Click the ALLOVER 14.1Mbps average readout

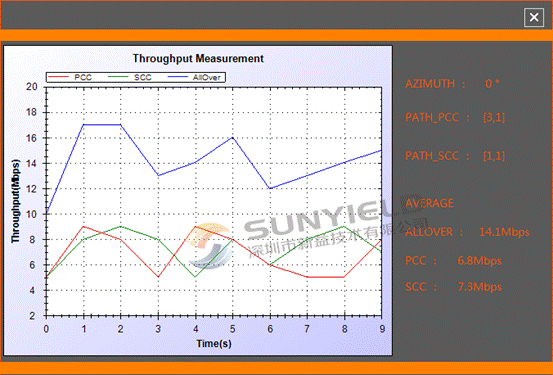click(467, 232)
